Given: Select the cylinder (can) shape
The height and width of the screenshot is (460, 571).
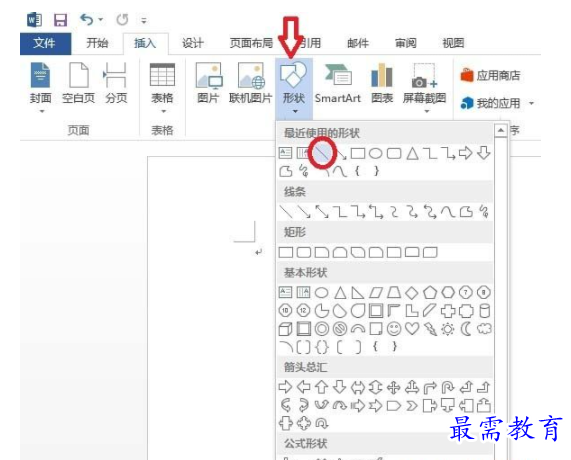Looking at the screenshot, I should click(x=484, y=311).
